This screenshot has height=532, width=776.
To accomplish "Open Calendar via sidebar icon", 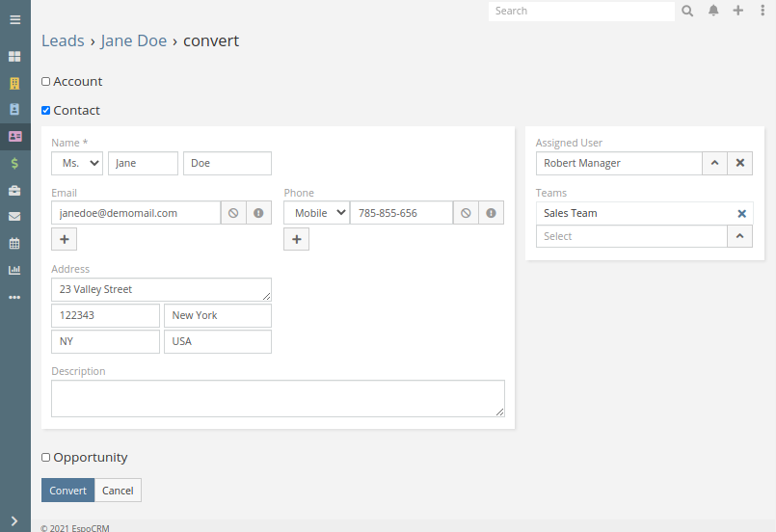I will coord(14,244).
